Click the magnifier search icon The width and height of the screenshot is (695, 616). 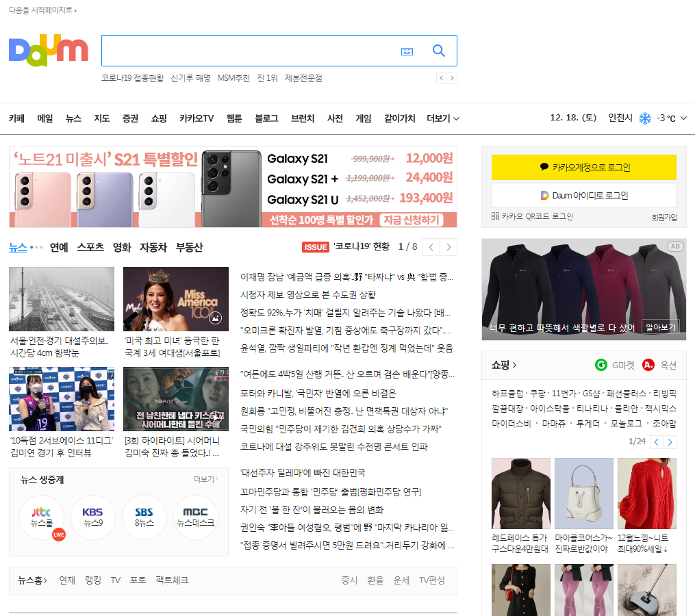(x=438, y=51)
